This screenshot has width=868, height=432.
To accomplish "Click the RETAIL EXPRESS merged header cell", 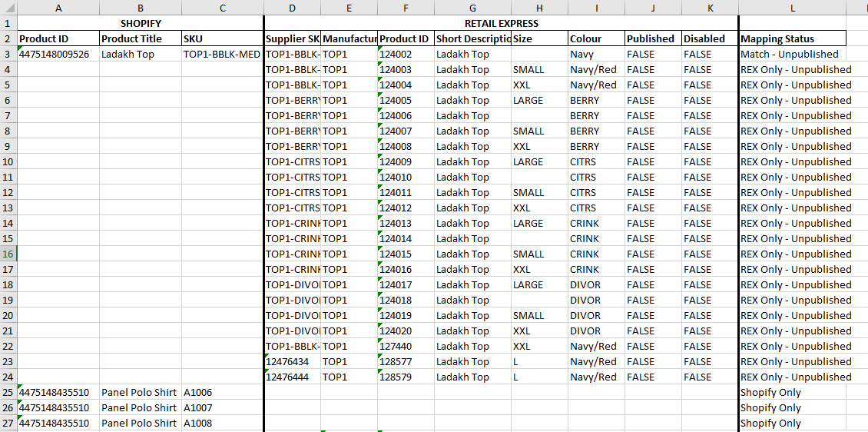I will [x=502, y=23].
